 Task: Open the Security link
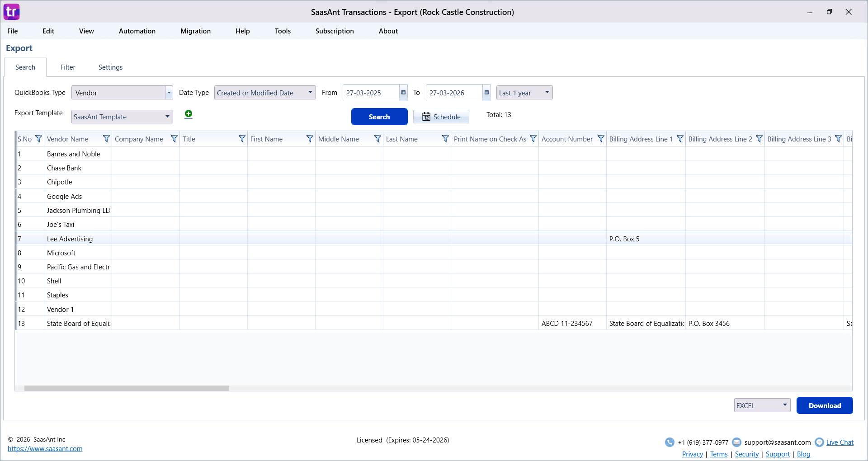pos(747,454)
